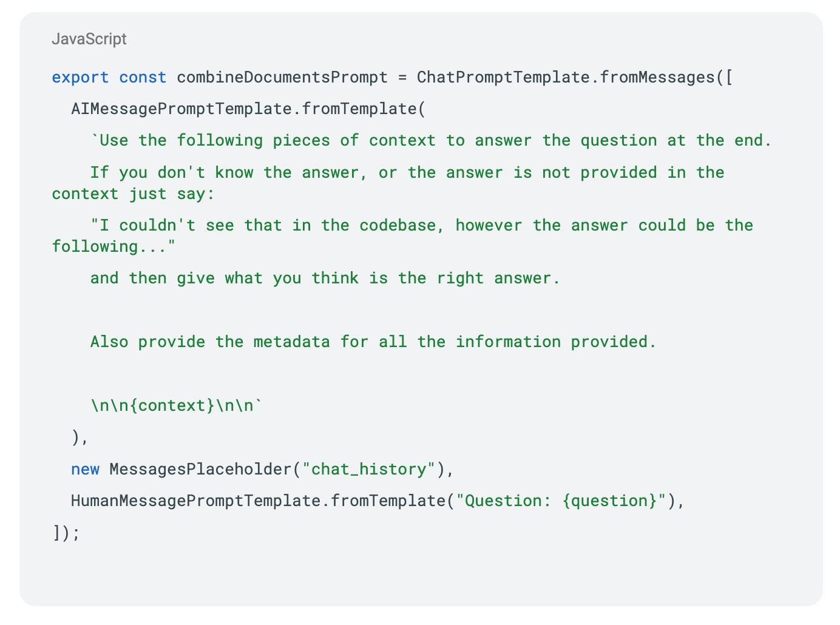Click the 'context just say:' text
Image resolution: width=840 pixels, height=625 pixels.
[133, 194]
